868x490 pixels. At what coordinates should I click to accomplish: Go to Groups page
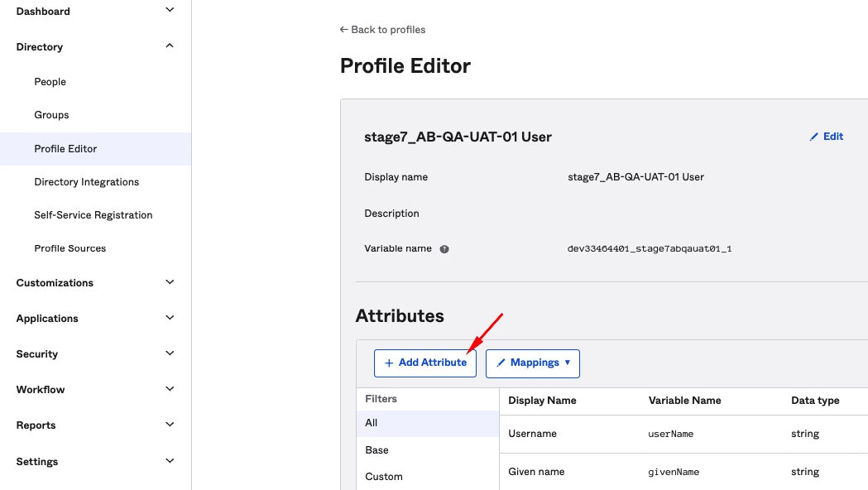51,115
